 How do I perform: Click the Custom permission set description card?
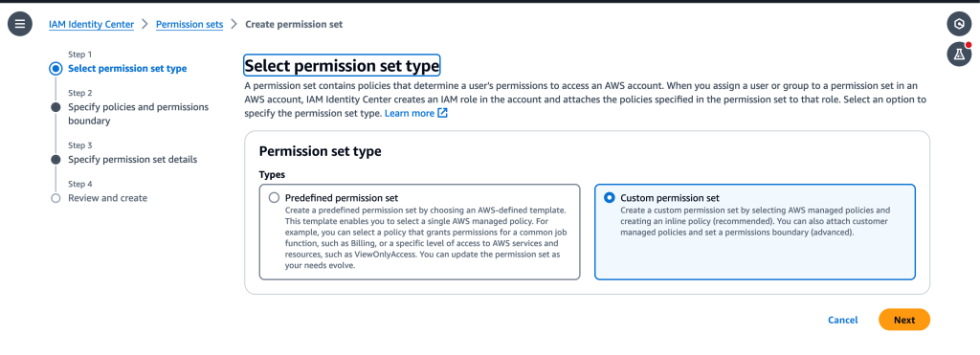click(755, 232)
